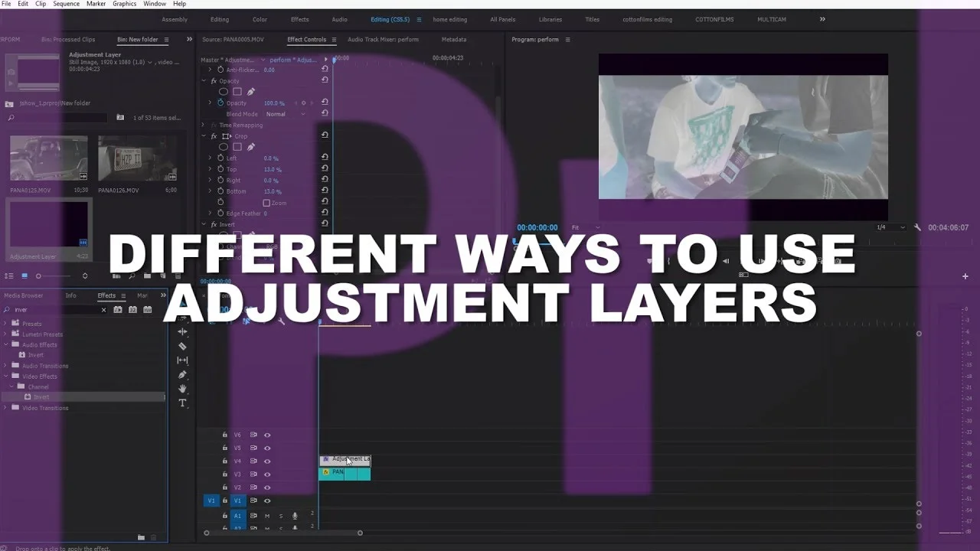Image resolution: width=980 pixels, height=551 pixels.
Task: Toggle Crop Bottom animation stopwatch
Action: tap(220, 191)
